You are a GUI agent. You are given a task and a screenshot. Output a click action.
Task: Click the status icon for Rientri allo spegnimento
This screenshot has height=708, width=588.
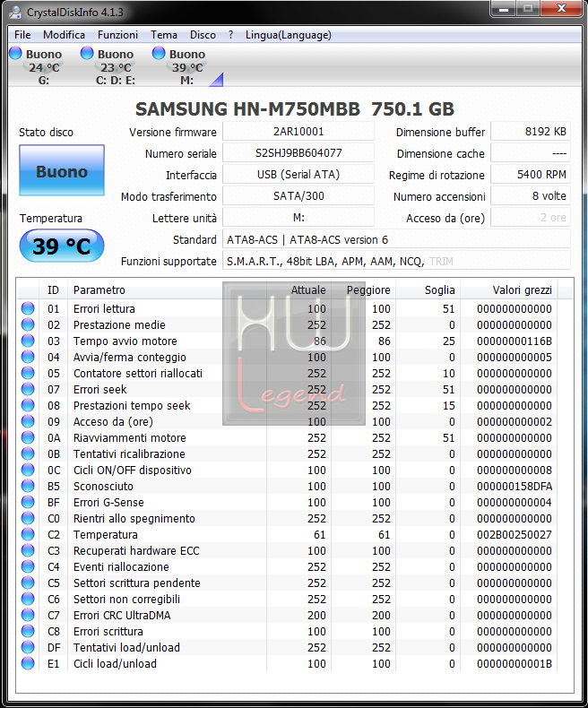pyautogui.click(x=28, y=518)
